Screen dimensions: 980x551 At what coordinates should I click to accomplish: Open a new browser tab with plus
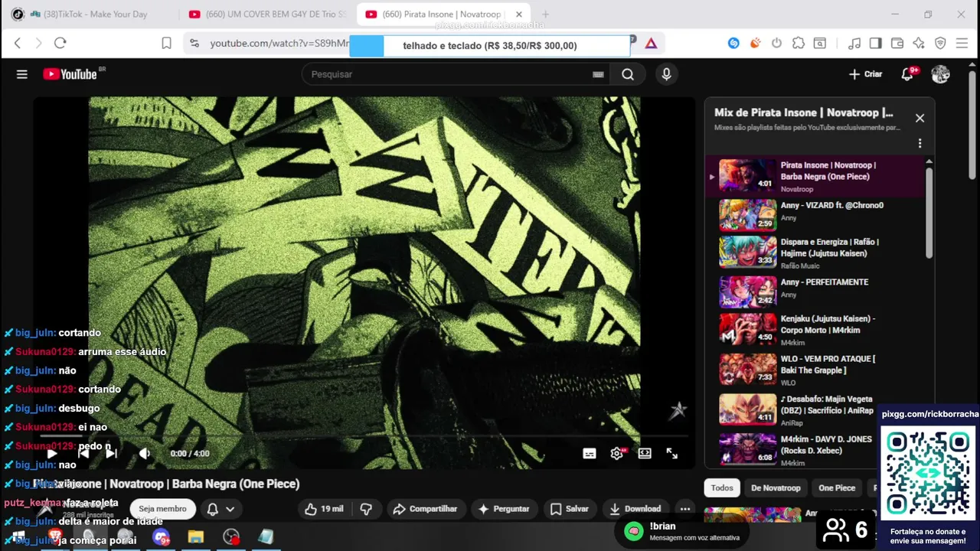point(545,14)
